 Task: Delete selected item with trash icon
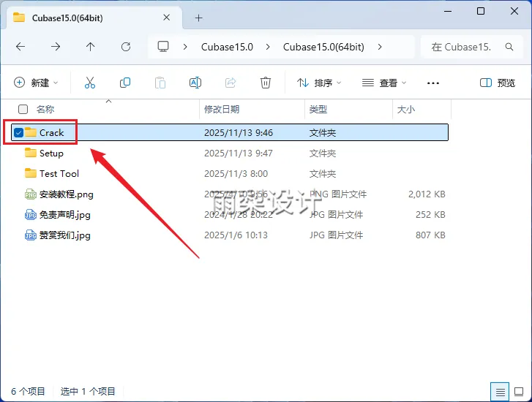point(266,83)
